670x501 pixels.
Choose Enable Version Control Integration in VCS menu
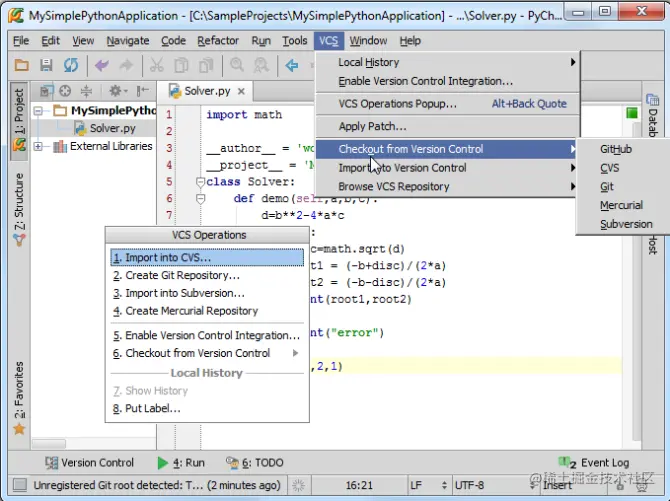click(x=447, y=81)
